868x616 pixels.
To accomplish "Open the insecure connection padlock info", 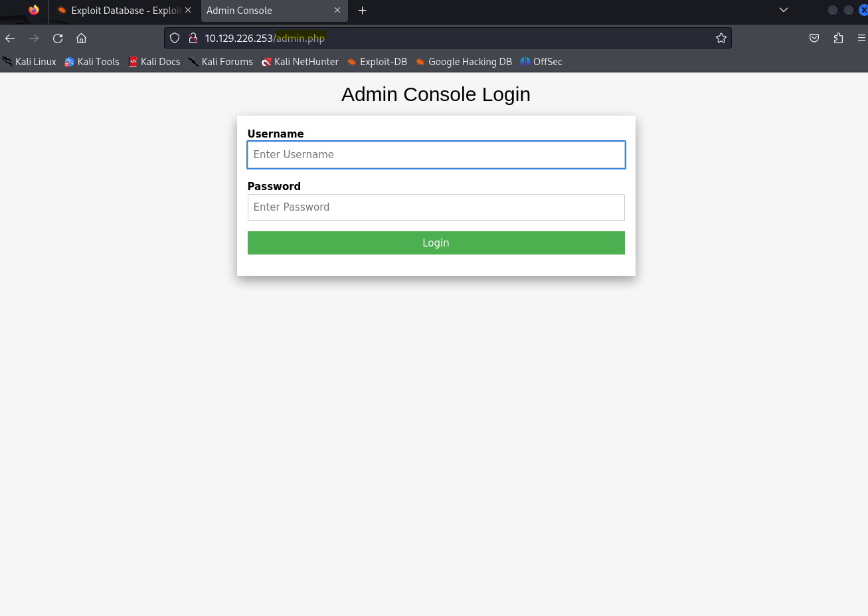I will [x=193, y=38].
